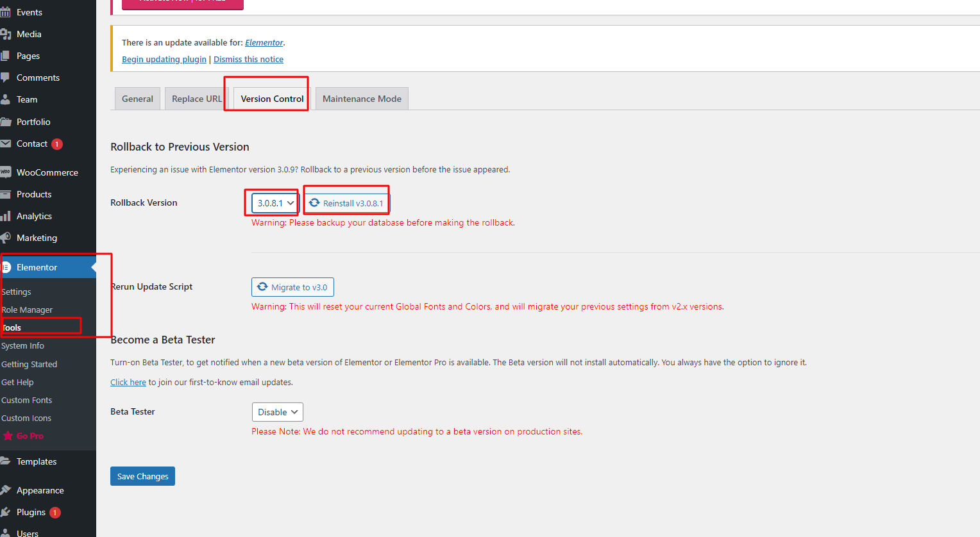
Task: Open WooCommerce menu label
Action: [x=47, y=172]
